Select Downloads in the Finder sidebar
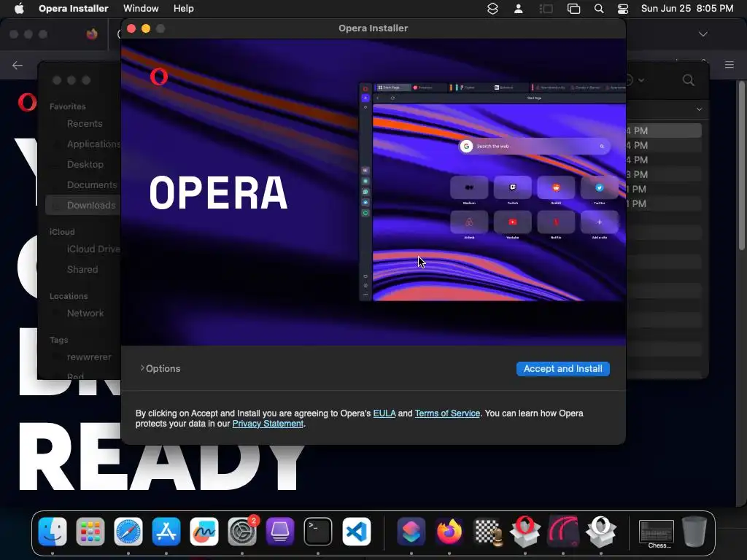The height and width of the screenshot is (560, 747). [x=83, y=205]
